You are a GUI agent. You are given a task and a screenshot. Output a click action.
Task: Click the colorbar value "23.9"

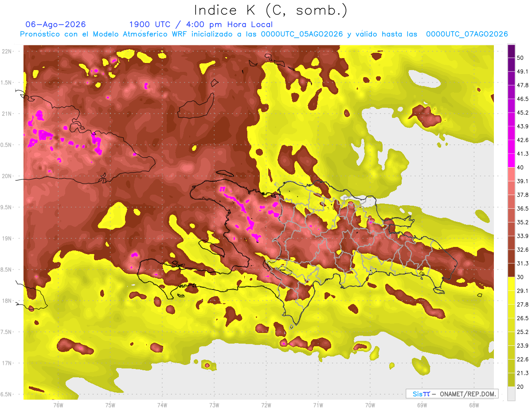(x=522, y=346)
